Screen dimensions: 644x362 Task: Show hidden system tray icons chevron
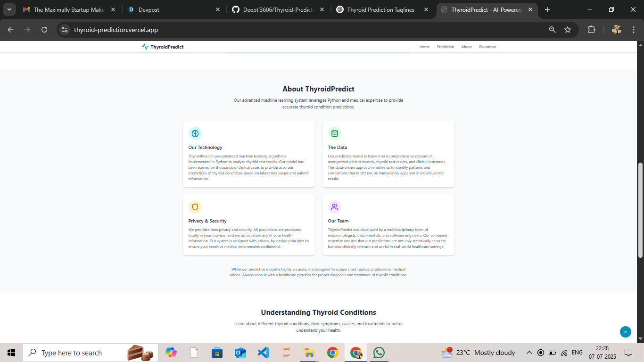coord(529,353)
